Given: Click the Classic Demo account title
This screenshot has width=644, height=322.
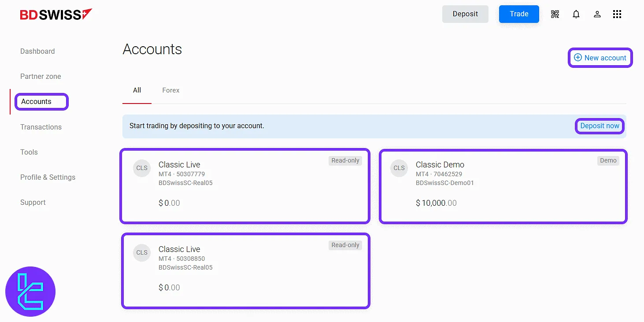Looking at the screenshot, I should click(x=440, y=165).
